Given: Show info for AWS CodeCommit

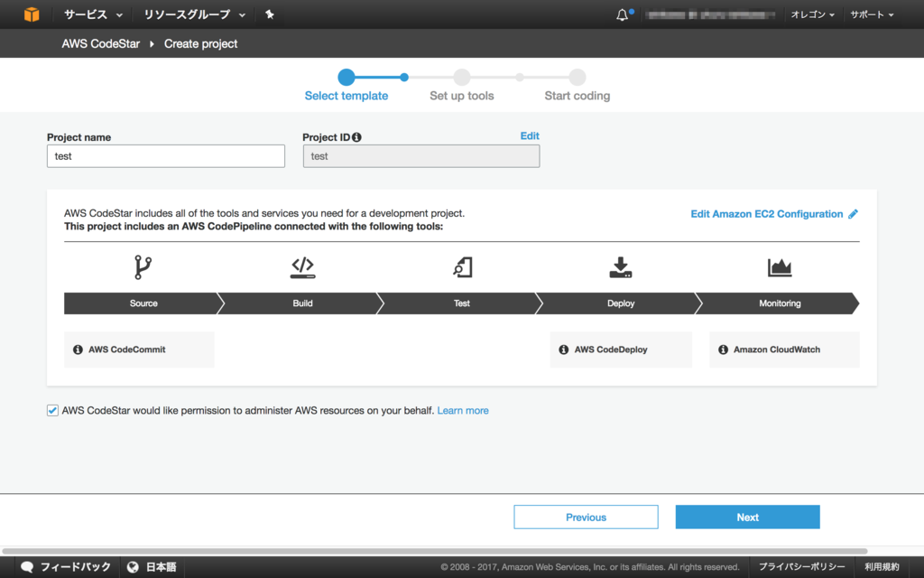Looking at the screenshot, I should click(x=78, y=350).
